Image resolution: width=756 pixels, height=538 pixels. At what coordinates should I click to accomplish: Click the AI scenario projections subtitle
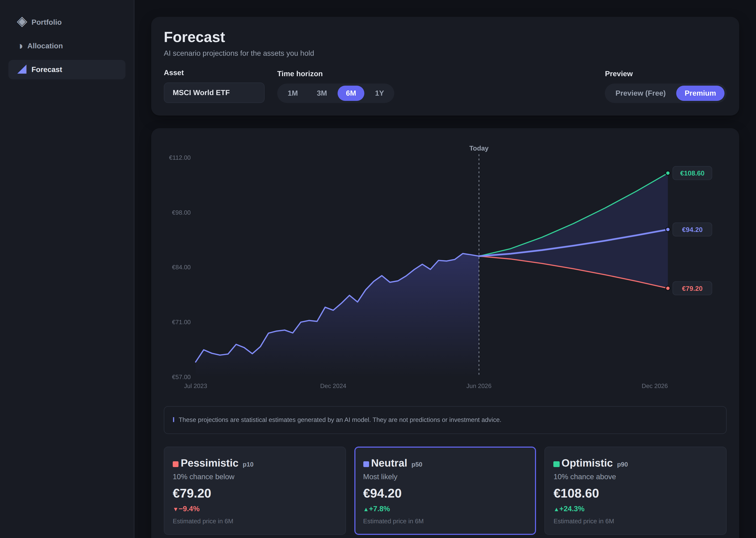point(239,53)
